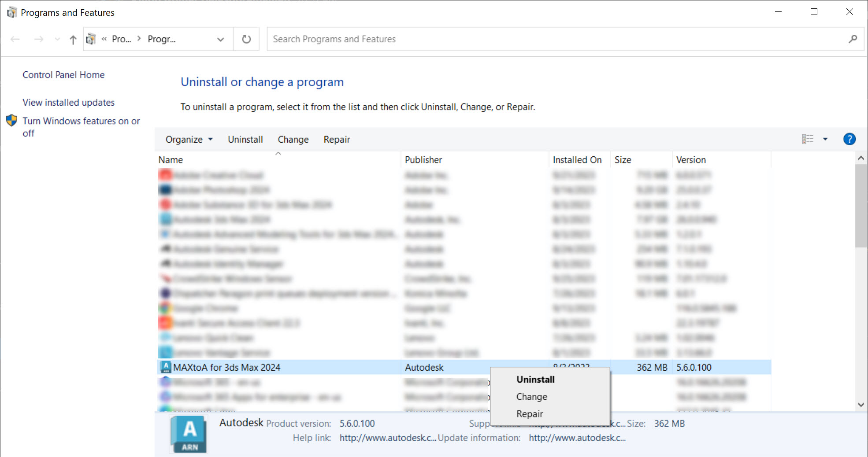This screenshot has width=868, height=457.
Task: Click the forward navigation arrow
Action: [x=39, y=39]
